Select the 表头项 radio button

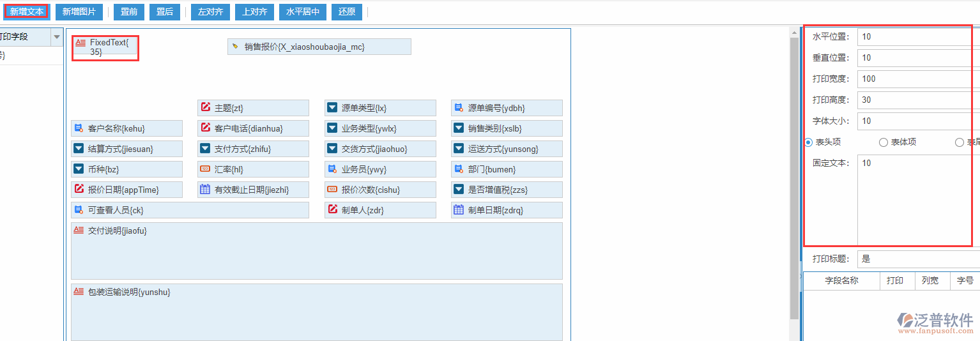click(809, 142)
